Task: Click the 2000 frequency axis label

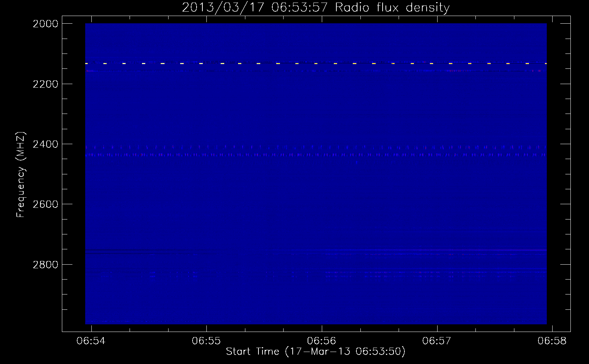Action: 46,24
